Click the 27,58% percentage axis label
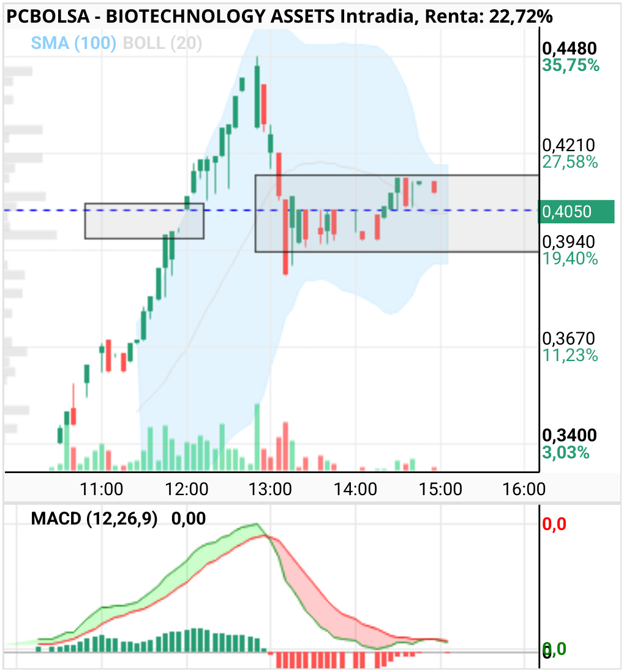This screenshot has height=672, width=624. point(570,162)
